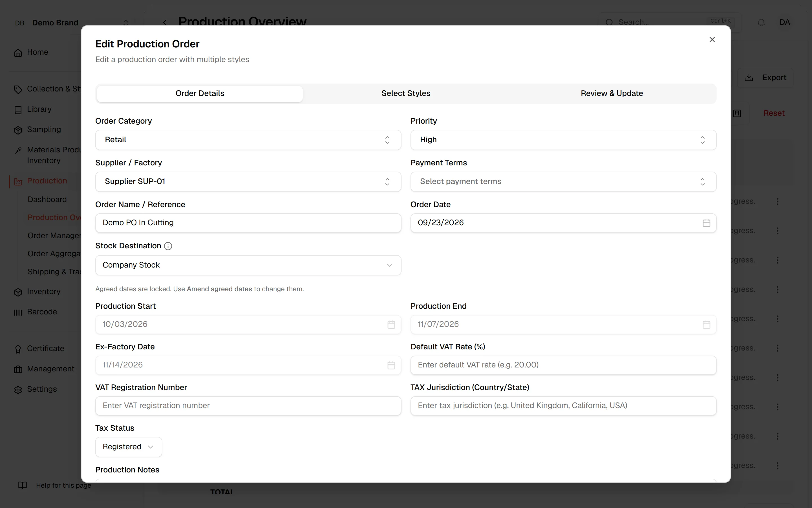Image resolution: width=812 pixels, height=508 pixels.
Task: Open the Priority dropdown showing High
Action: tap(563, 140)
